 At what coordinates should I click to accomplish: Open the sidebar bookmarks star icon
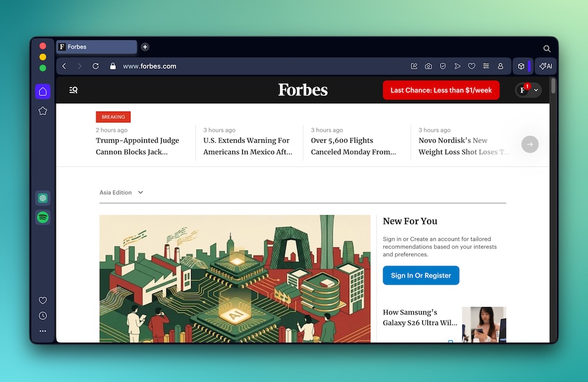[43, 111]
